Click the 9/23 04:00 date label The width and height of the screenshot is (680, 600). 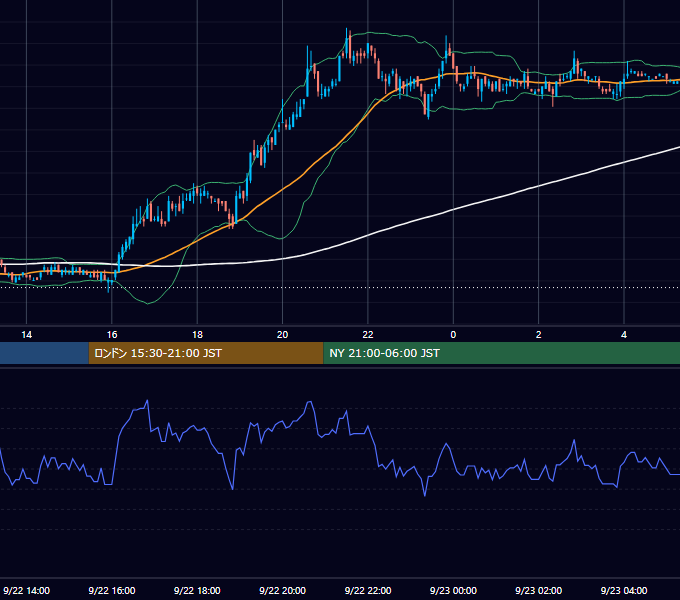click(x=624, y=590)
